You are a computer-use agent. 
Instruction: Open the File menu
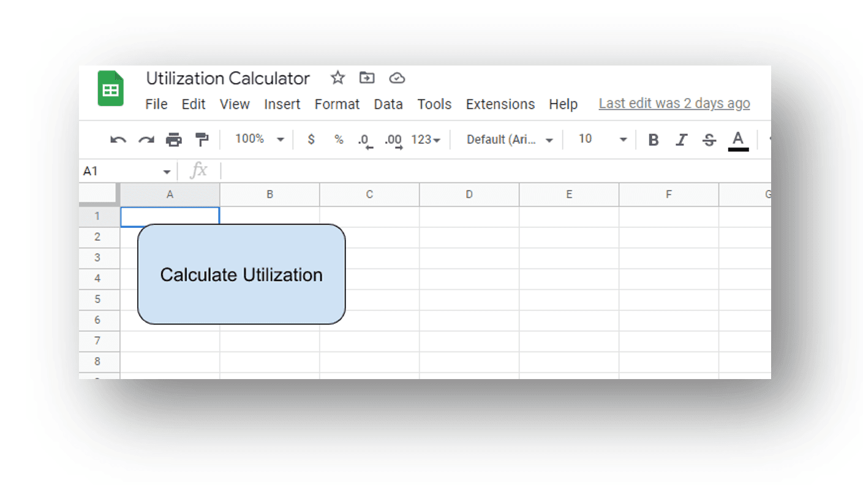(x=156, y=104)
